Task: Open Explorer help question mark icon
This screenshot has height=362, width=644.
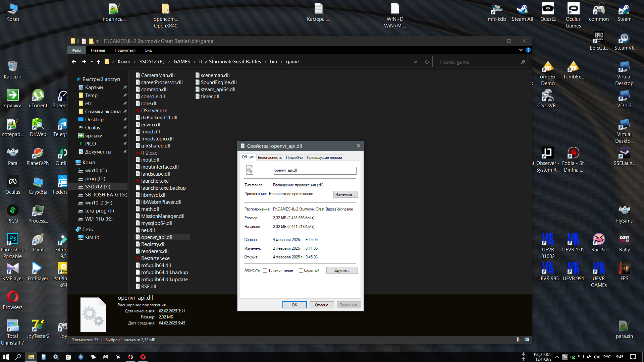Action: click(x=528, y=50)
